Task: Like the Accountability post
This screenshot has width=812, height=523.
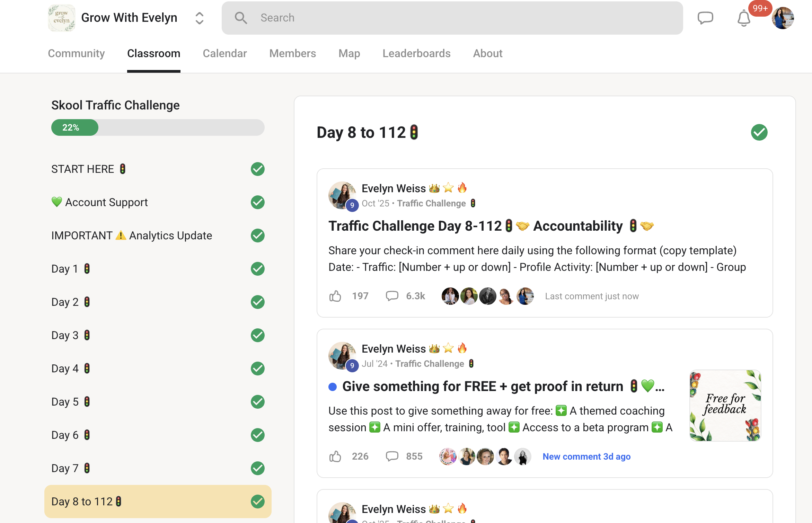Action: [x=335, y=296]
